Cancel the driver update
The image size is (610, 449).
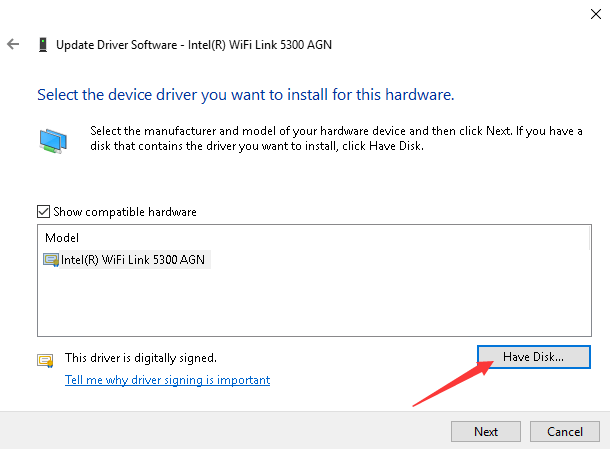pyautogui.click(x=564, y=431)
